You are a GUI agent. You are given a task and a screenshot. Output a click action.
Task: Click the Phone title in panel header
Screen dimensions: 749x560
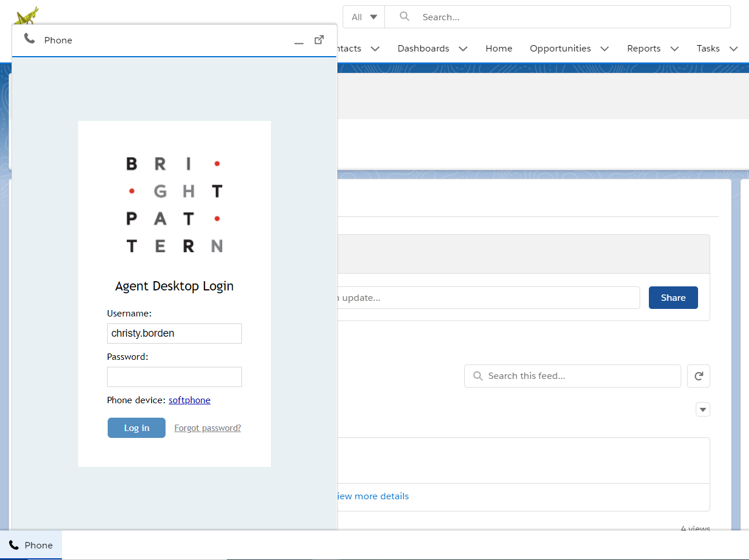(x=58, y=40)
